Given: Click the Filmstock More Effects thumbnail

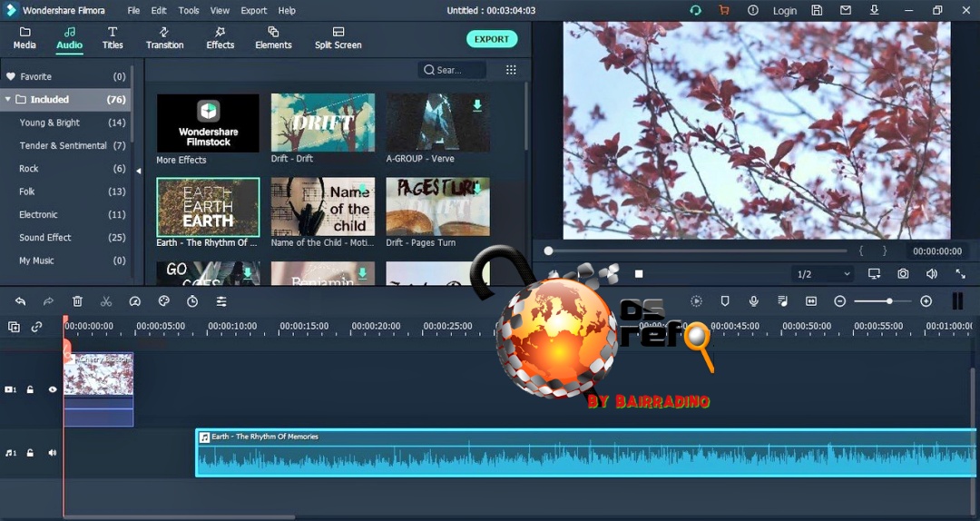Looking at the screenshot, I should (x=208, y=123).
